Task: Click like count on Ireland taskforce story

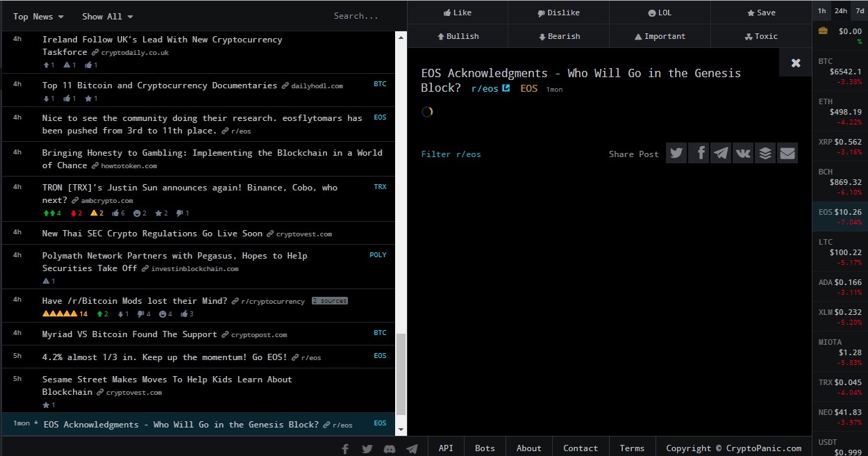Action: 91,65
